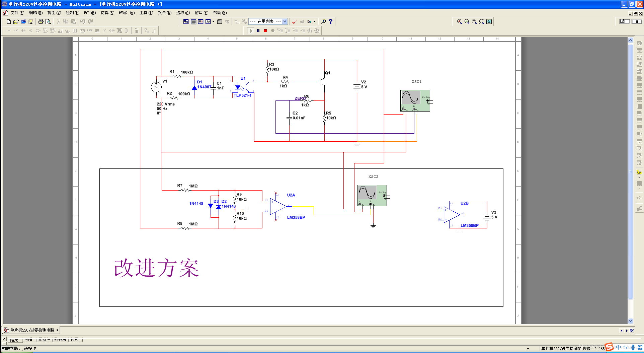Select the transistor component palette icon
The image size is (644, 353).
pos(30,30)
